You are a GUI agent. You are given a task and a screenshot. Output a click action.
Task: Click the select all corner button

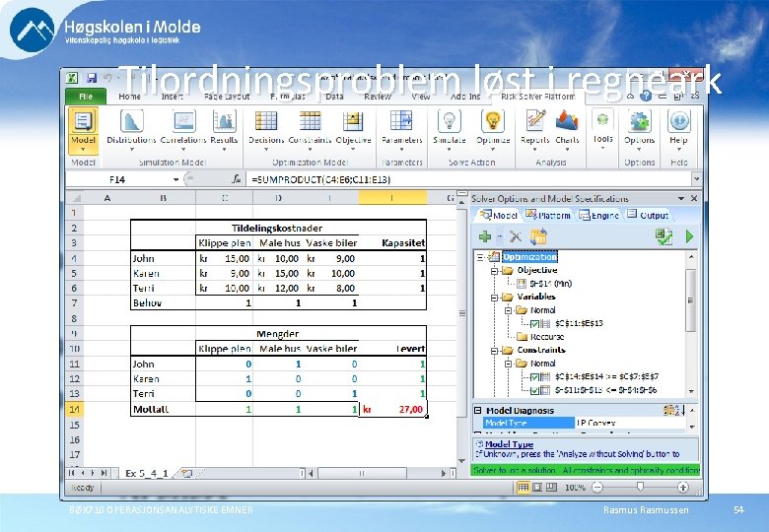tap(75, 198)
